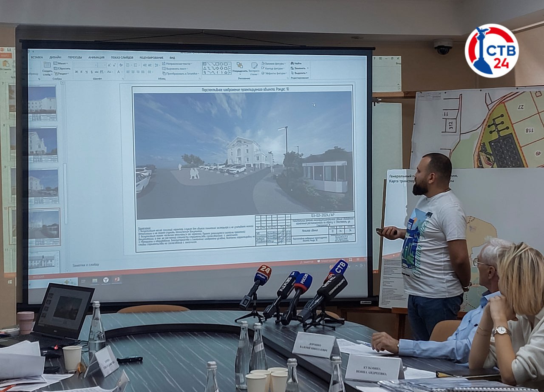Click the align right icon

point(138,72)
